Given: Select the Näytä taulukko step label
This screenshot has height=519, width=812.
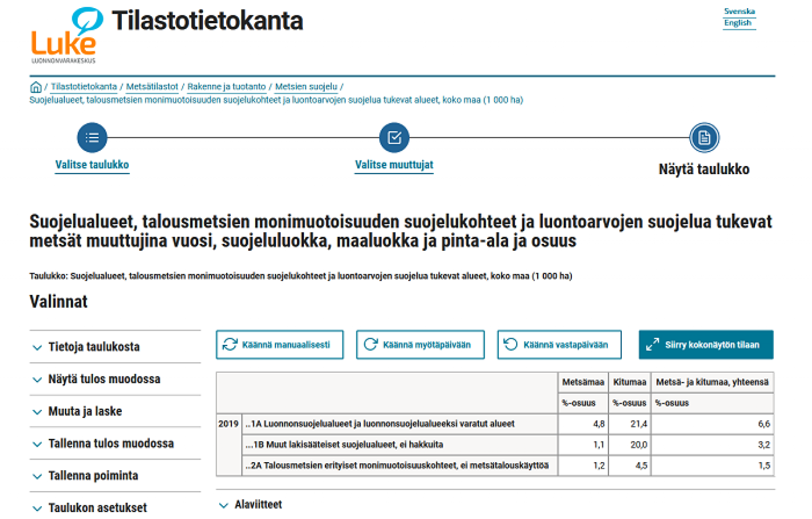Looking at the screenshot, I should tap(704, 169).
